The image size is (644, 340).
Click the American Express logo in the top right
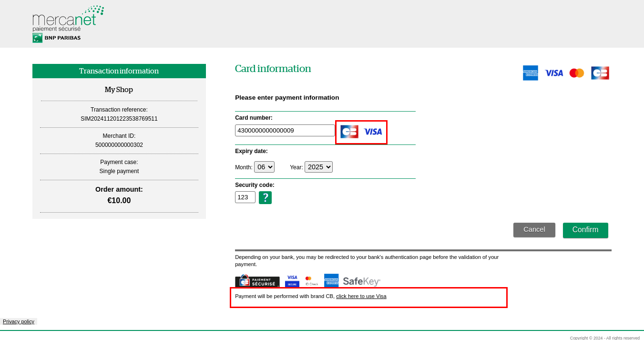pyautogui.click(x=530, y=72)
